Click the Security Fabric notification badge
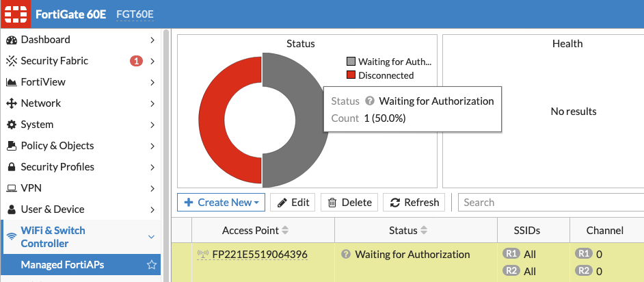 tap(136, 61)
